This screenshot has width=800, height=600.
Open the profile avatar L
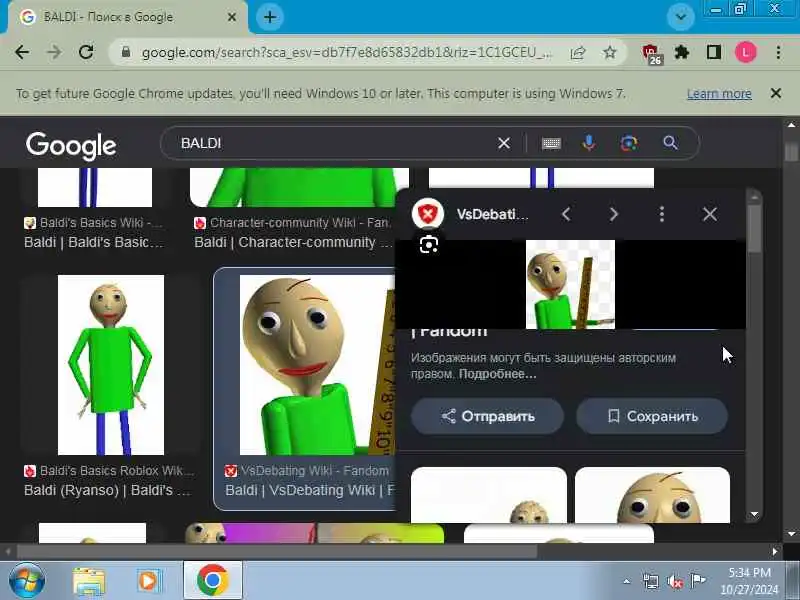point(745,52)
